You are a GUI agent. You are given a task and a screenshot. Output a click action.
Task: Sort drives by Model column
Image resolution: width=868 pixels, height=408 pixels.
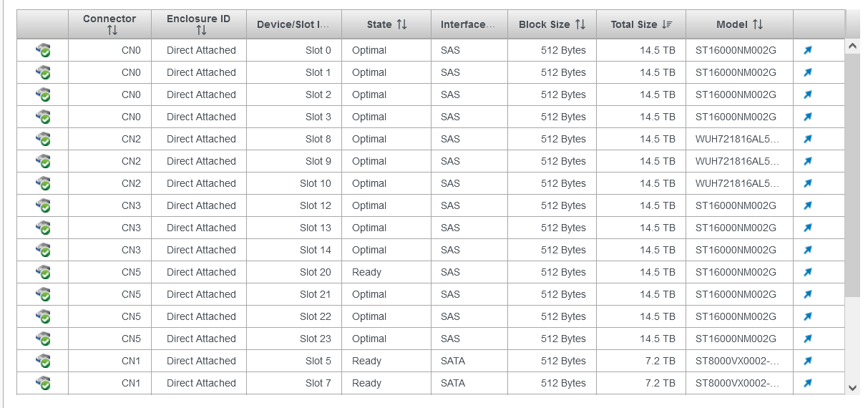pos(739,24)
